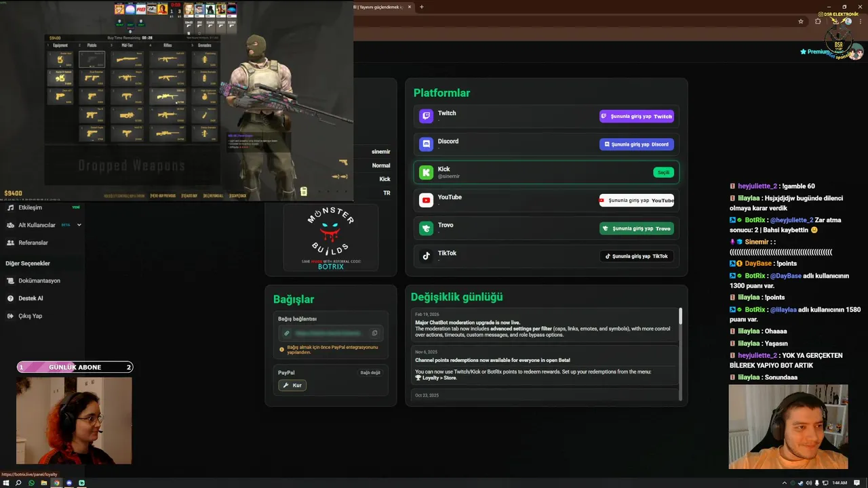Click the people icon beside Referanslar
The image size is (868, 488).
(x=10, y=243)
